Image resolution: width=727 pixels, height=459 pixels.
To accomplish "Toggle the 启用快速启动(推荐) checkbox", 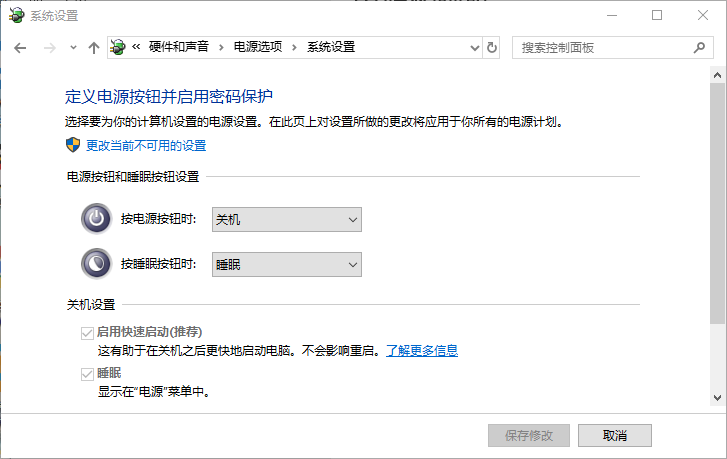I will (87, 332).
